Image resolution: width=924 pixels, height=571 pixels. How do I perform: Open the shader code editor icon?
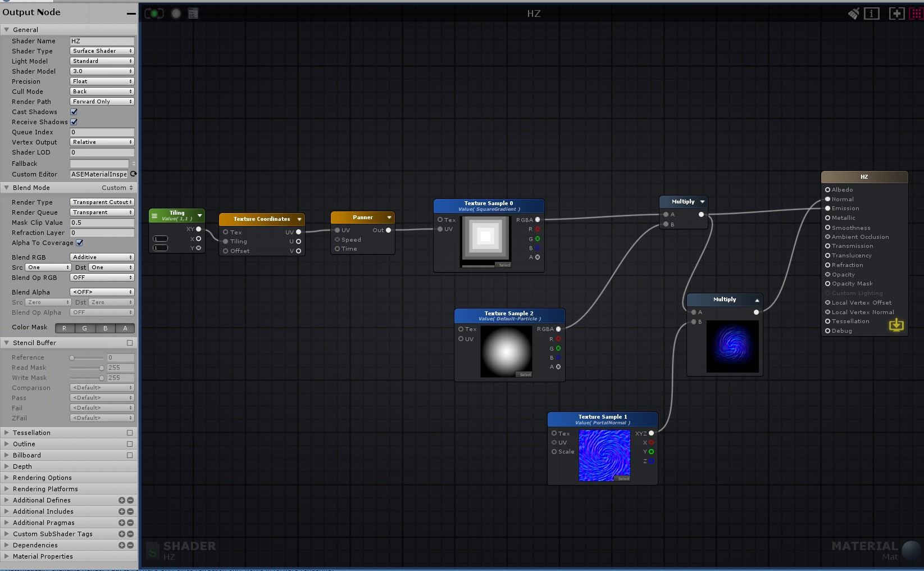click(193, 13)
